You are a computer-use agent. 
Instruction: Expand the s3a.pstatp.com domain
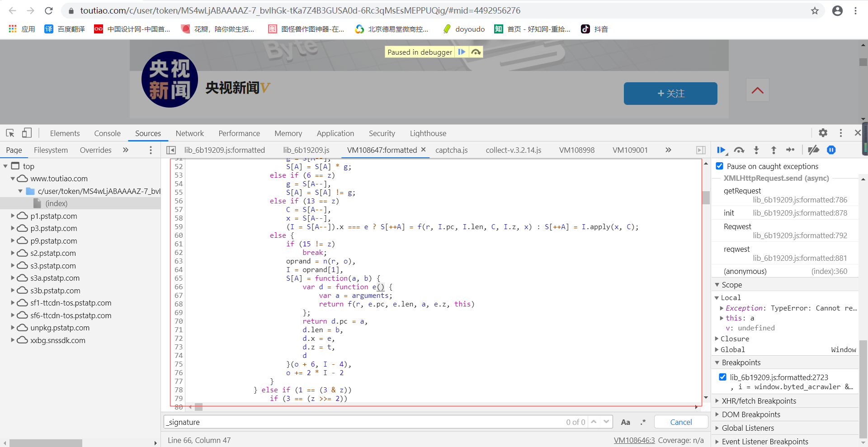point(13,278)
